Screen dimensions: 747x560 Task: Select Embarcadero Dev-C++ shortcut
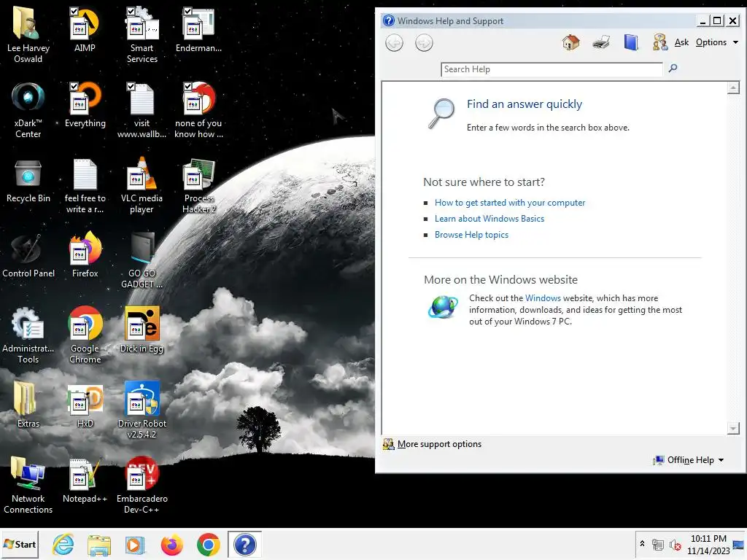tap(142, 485)
